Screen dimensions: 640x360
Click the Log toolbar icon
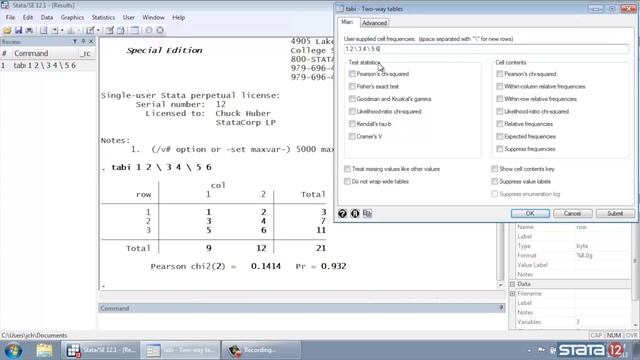pyautogui.click(x=43, y=30)
